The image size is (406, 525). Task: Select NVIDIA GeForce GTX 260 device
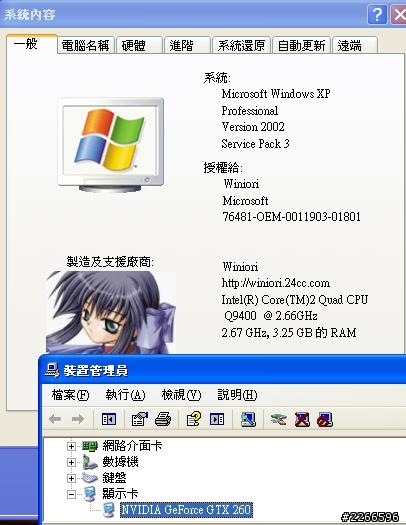pos(186,510)
